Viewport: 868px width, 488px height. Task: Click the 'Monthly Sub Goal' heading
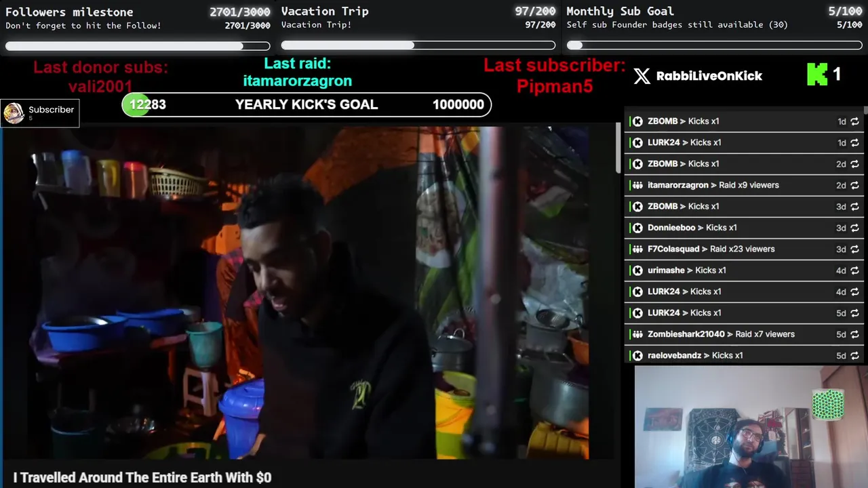620,11
